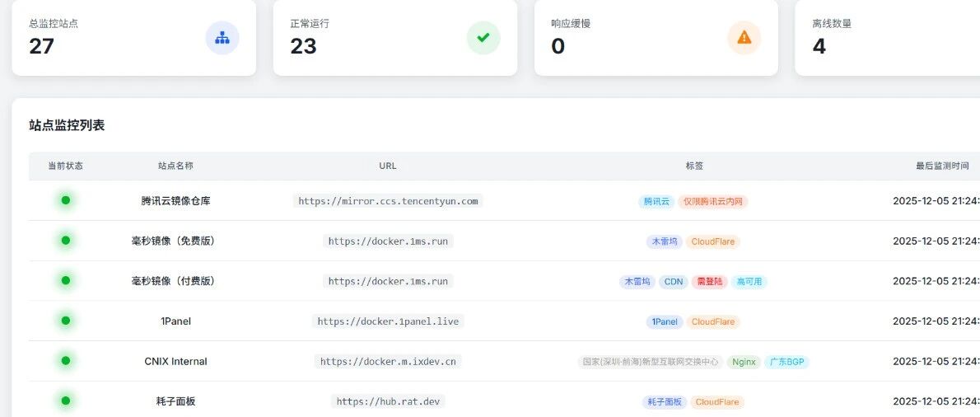
Task: Select site name 耗子面板 in name column
Action: coord(175,401)
